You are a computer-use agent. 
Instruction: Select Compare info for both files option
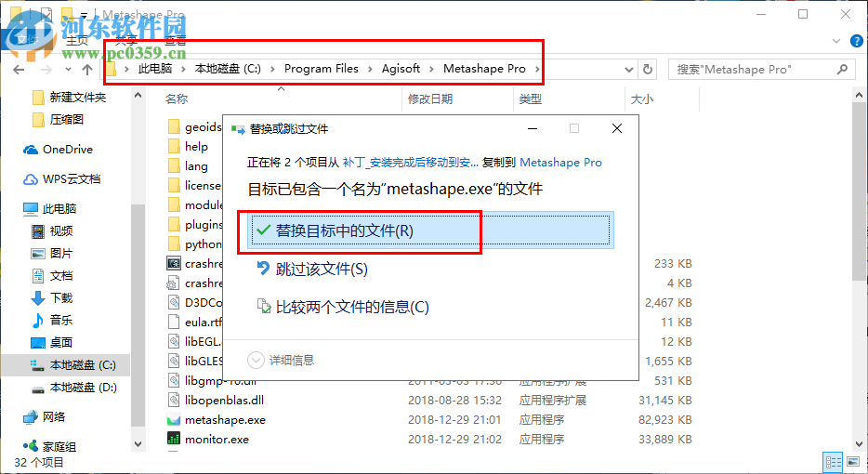[x=343, y=307]
